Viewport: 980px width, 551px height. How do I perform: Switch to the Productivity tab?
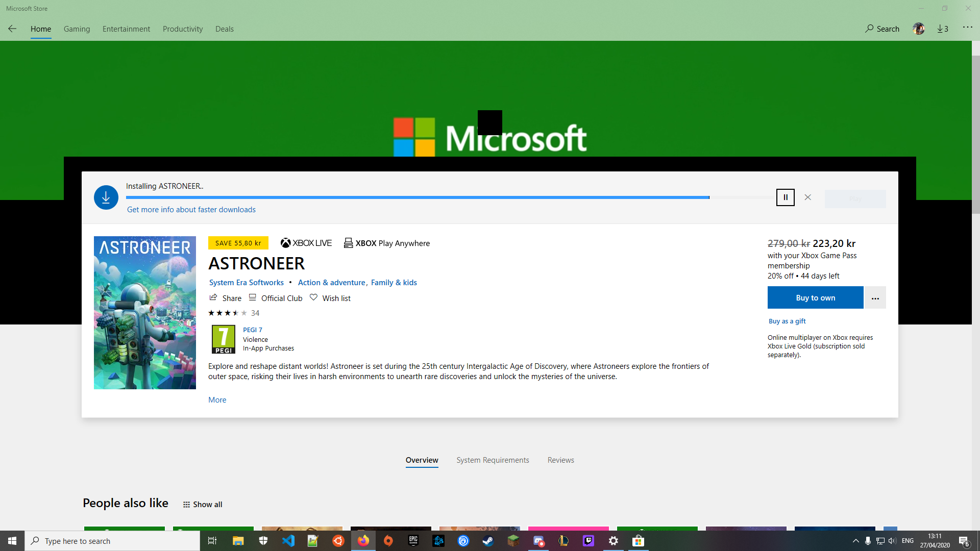click(x=183, y=29)
